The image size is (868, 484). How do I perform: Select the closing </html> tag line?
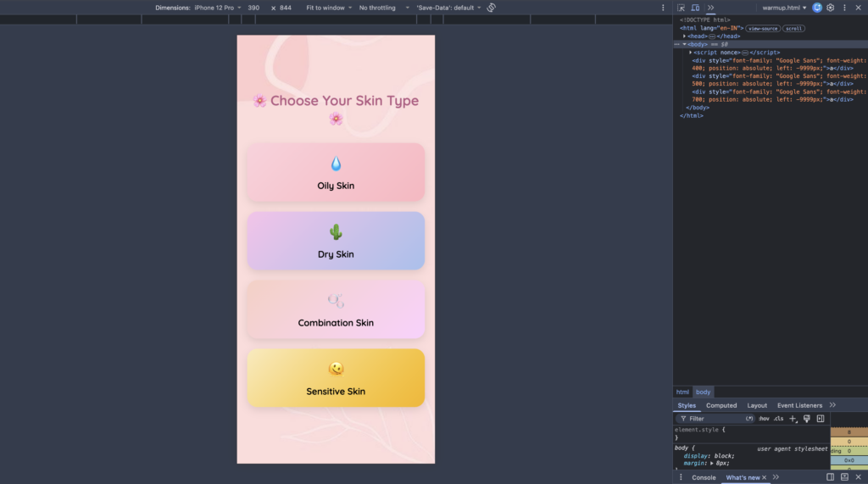click(692, 116)
